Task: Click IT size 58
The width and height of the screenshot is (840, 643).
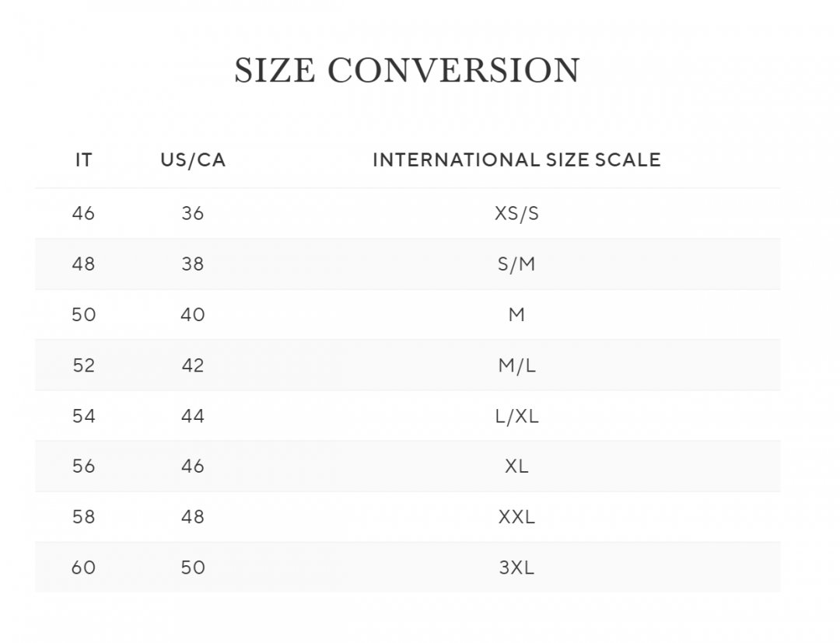Action: 84,517
